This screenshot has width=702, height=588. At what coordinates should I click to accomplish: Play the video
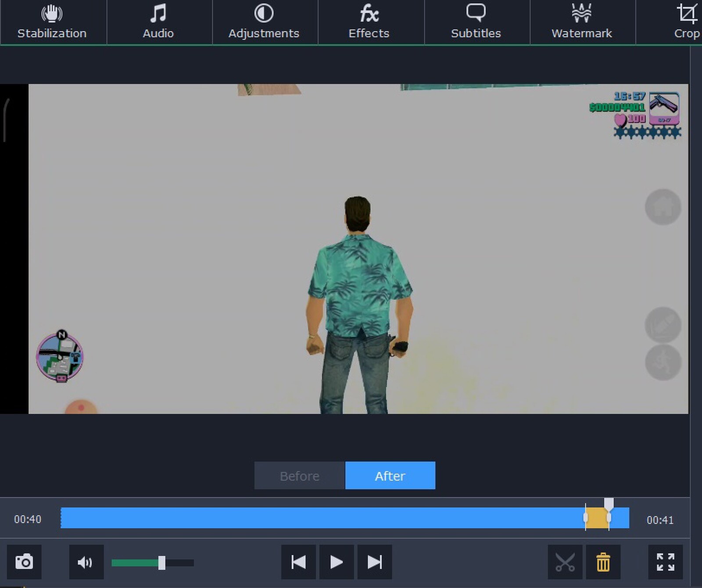point(337,562)
